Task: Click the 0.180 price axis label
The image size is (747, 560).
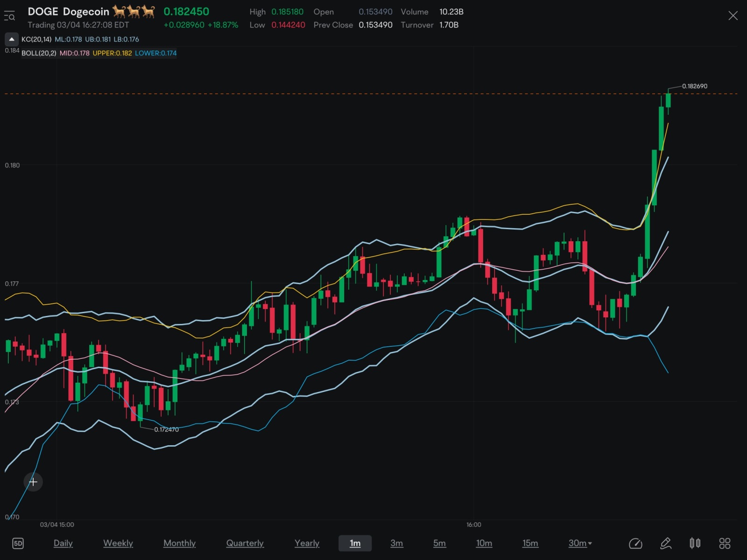Action: pos(12,165)
